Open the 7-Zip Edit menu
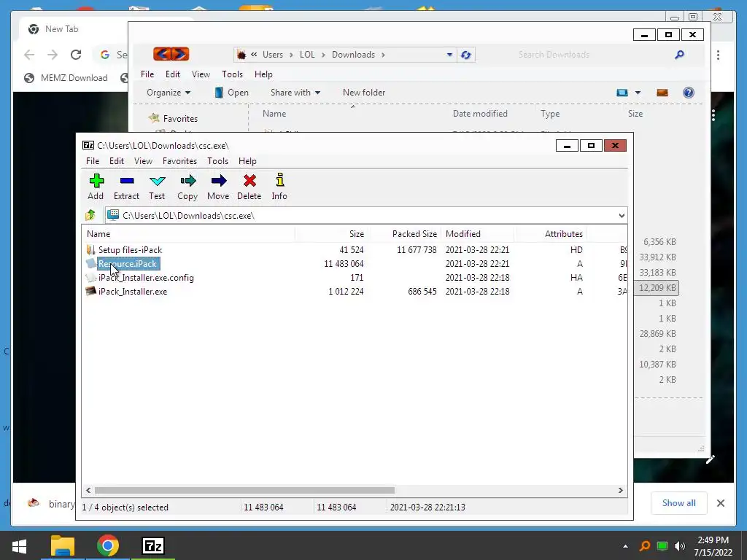Image resolution: width=747 pixels, height=560 pixels. pyautogui.click(x=116, y=161)
